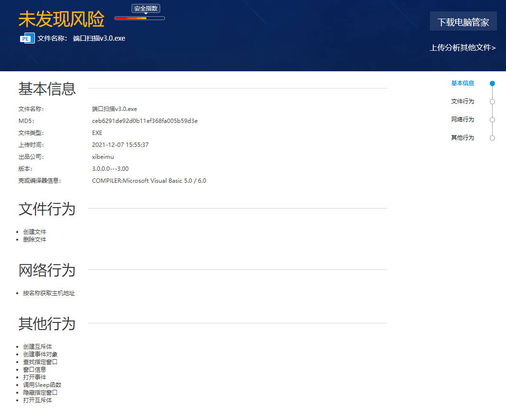Click the 安全指数 indicator label
506x420 pixels.
click(x=146, y=9)
